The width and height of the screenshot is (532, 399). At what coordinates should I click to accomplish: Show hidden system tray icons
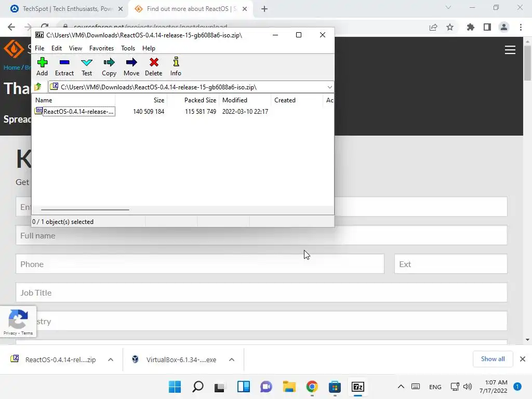(x=401, y=387)
